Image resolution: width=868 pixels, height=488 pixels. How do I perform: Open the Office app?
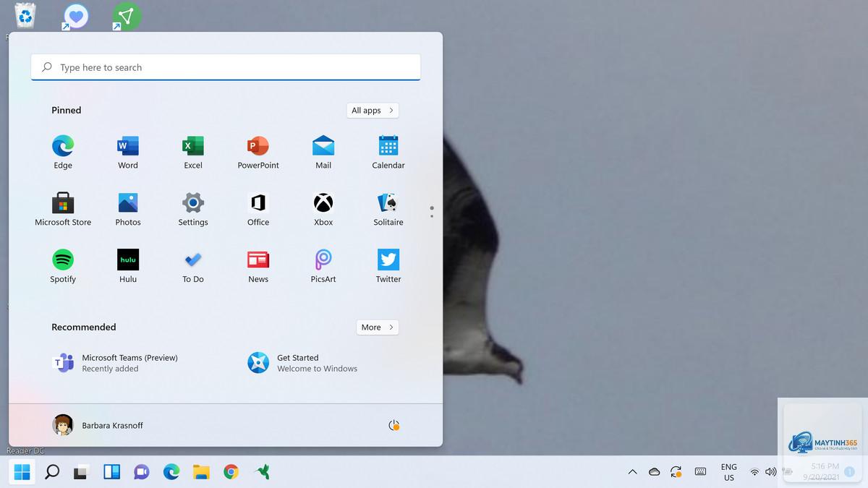pyautogui.click(x=258, y=210)
